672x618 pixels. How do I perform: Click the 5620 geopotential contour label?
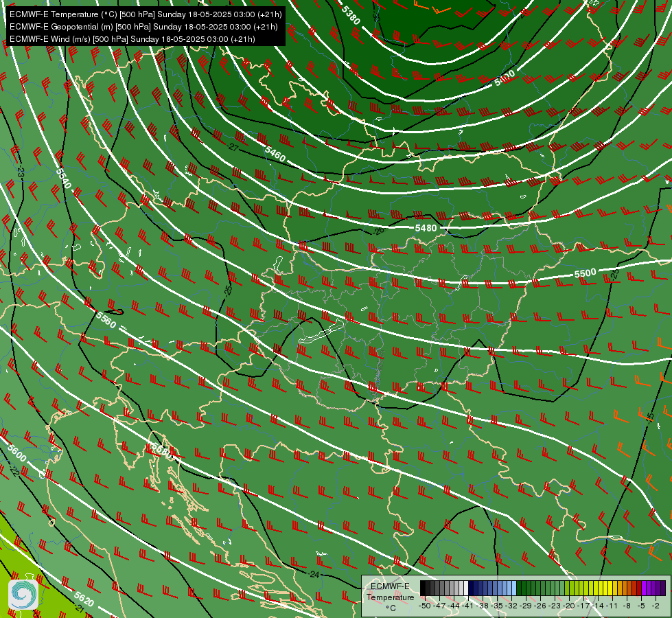tap(84, 599)
